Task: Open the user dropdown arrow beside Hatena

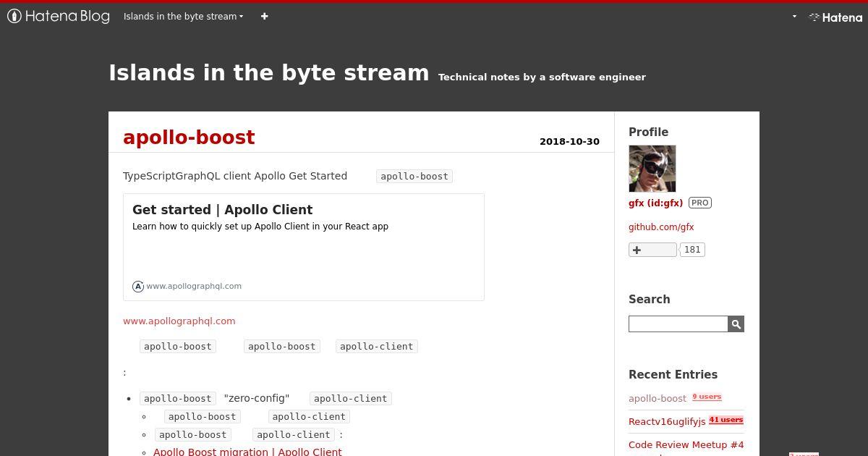Action: [x=794, y=17]
